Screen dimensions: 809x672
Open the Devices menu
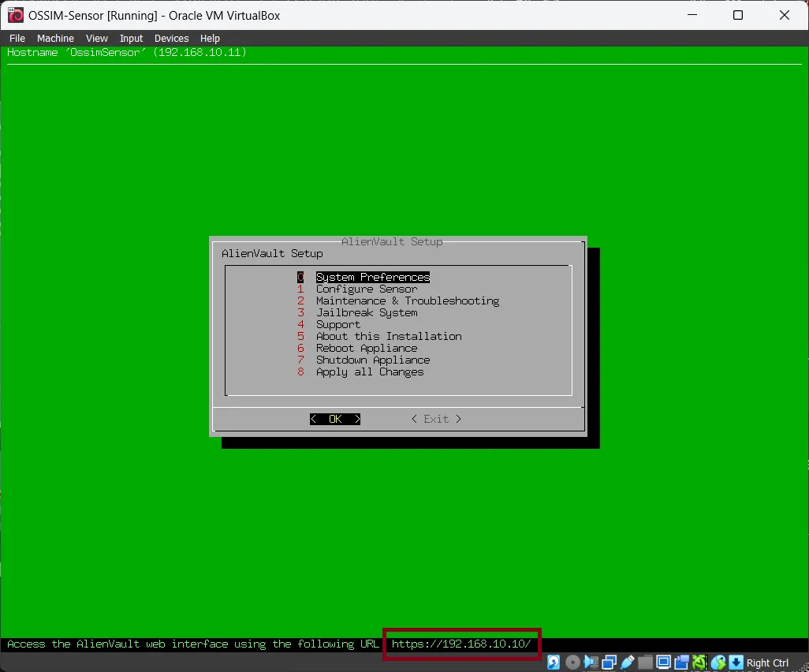click(171, 38)
